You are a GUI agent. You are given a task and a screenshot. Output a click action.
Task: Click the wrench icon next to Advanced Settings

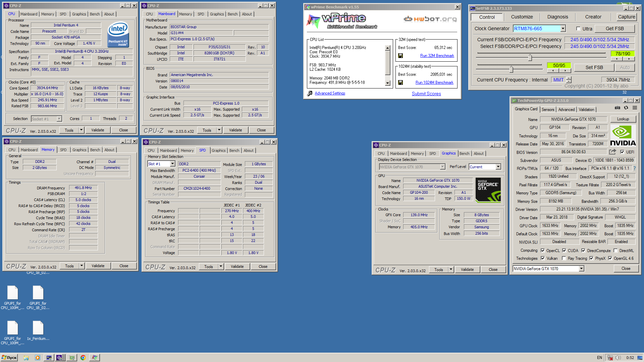(x=310, y=94)
